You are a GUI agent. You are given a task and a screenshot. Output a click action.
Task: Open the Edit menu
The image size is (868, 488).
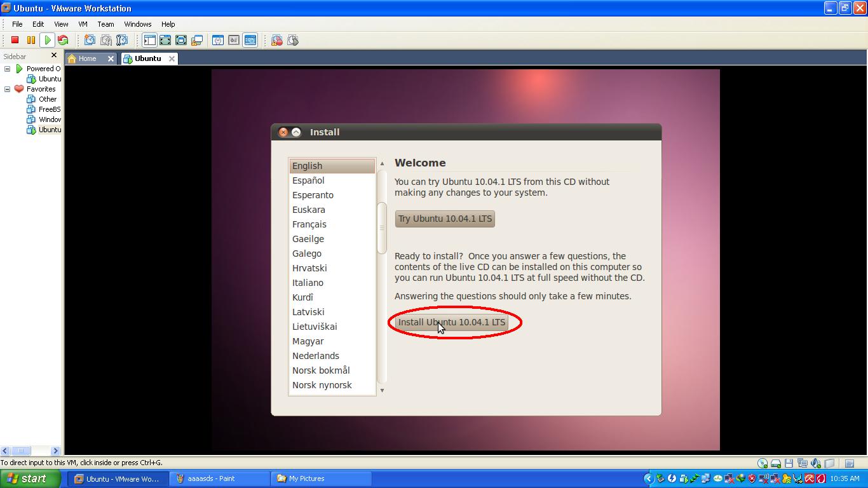38,24
